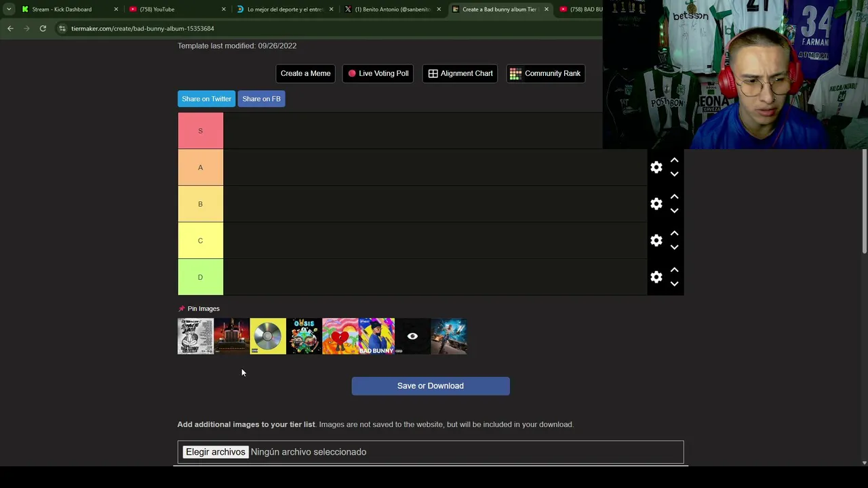The image size is (868, 488).
Task: Click the orange A tier label
Action: click(200, 167)
